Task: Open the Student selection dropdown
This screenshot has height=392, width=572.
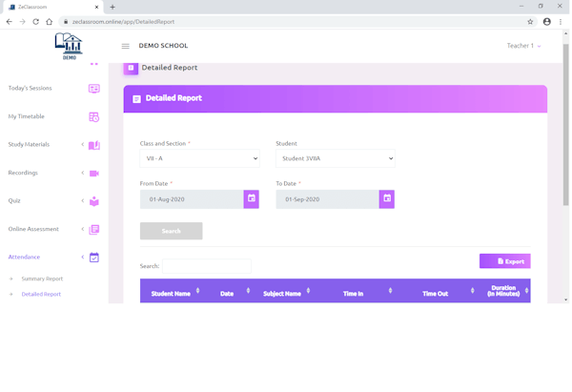Action: point(335,158)
